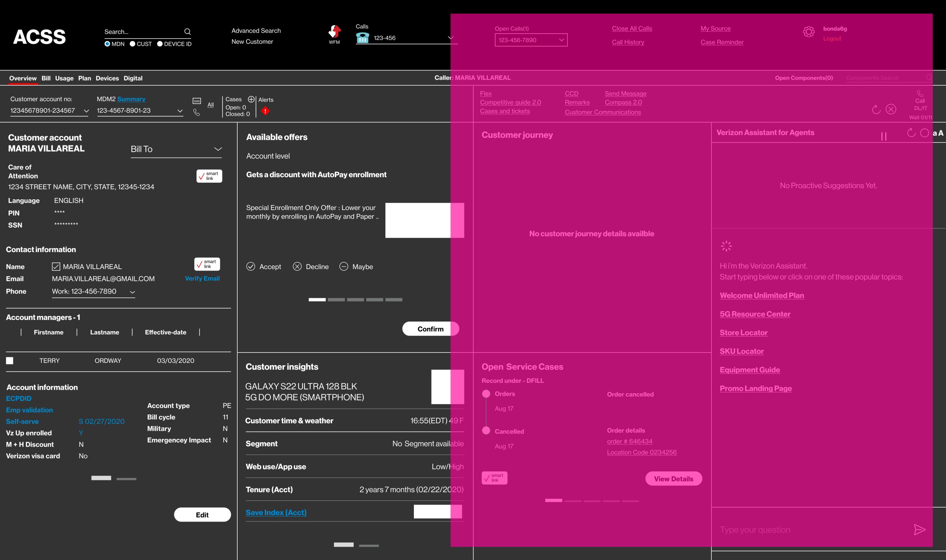Open the Usage tab
The width and height of the screenshot is (946, 560).
click(64, 78)
